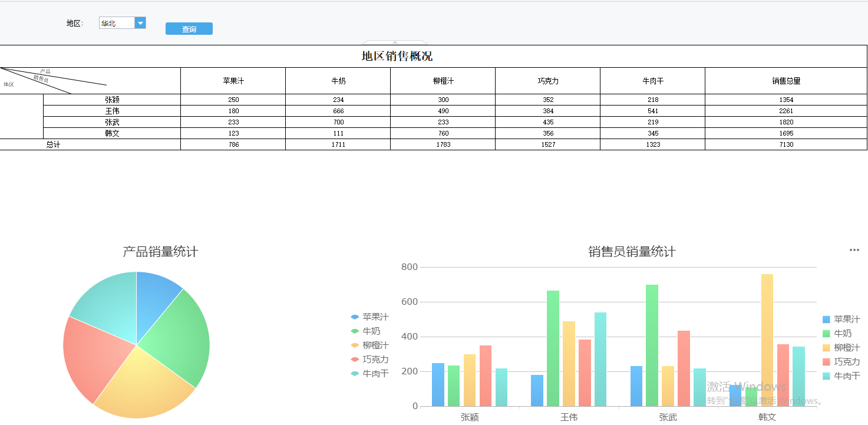Click the 查询 query button
The image size is (868, 425).
189,29
